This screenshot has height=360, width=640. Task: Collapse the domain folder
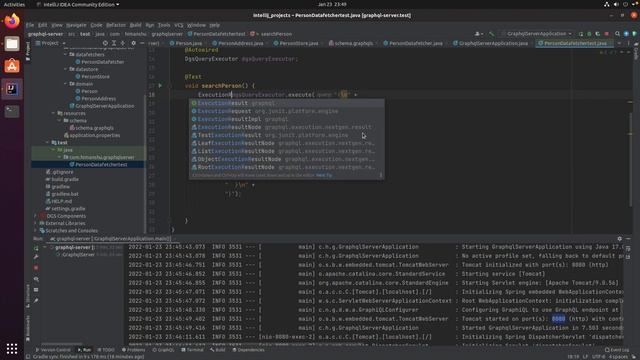(65, 84)
